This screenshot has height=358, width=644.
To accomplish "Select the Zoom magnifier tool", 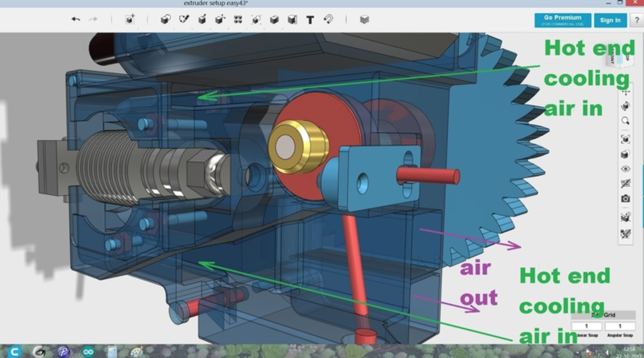I will (x=626, y=121).
